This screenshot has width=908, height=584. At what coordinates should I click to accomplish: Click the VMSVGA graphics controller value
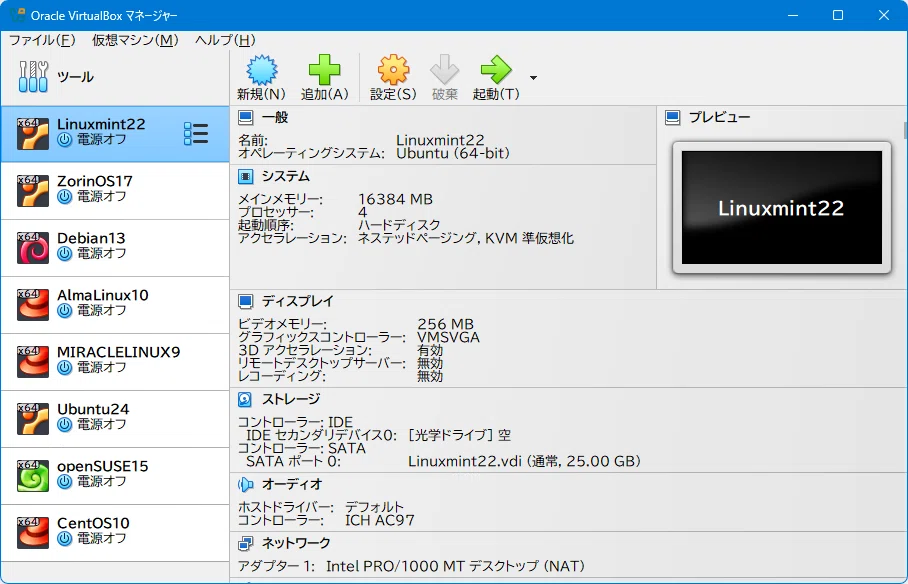click(x=448, y=337)
